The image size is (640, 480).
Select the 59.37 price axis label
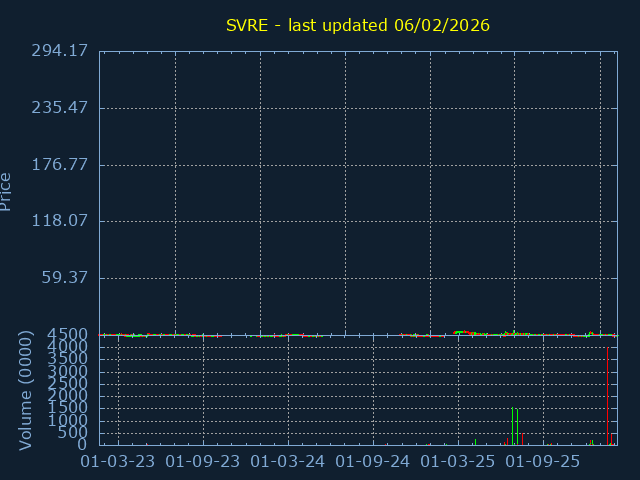coord(66,278)
